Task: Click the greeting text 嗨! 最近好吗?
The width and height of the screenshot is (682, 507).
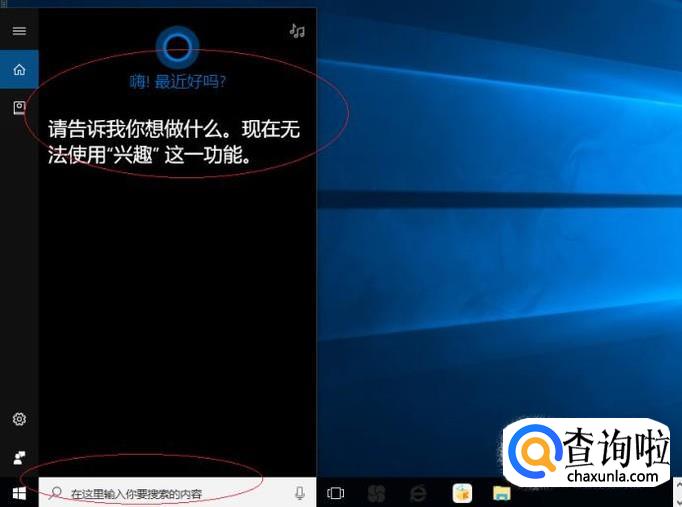Action: click(177, 81)
